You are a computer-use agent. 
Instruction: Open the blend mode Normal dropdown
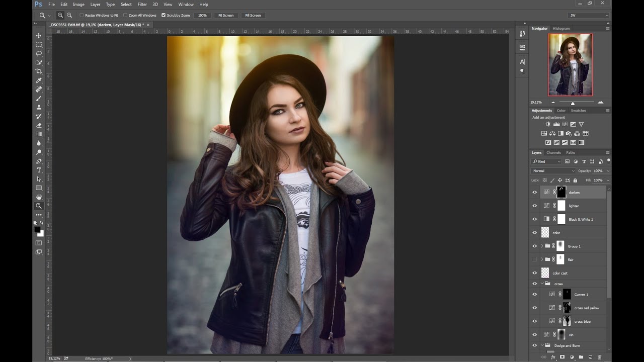[x=553, y=171]
